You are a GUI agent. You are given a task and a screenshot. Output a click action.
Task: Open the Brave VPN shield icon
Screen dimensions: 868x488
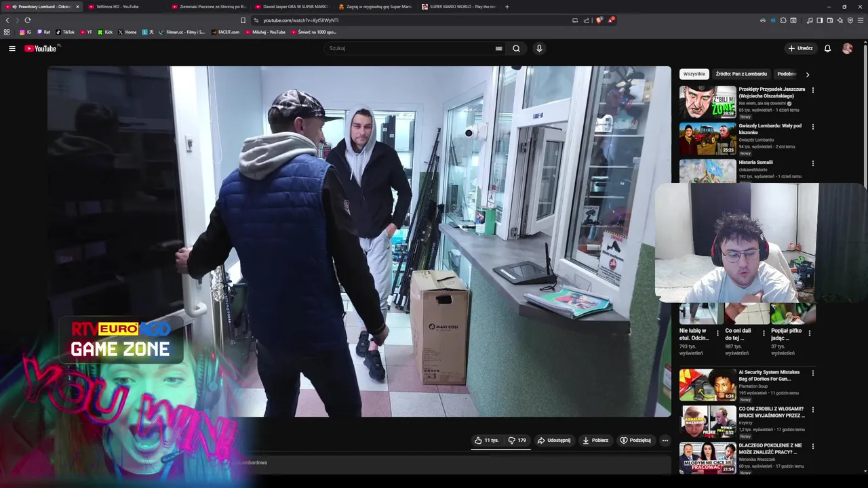point(850,20)
